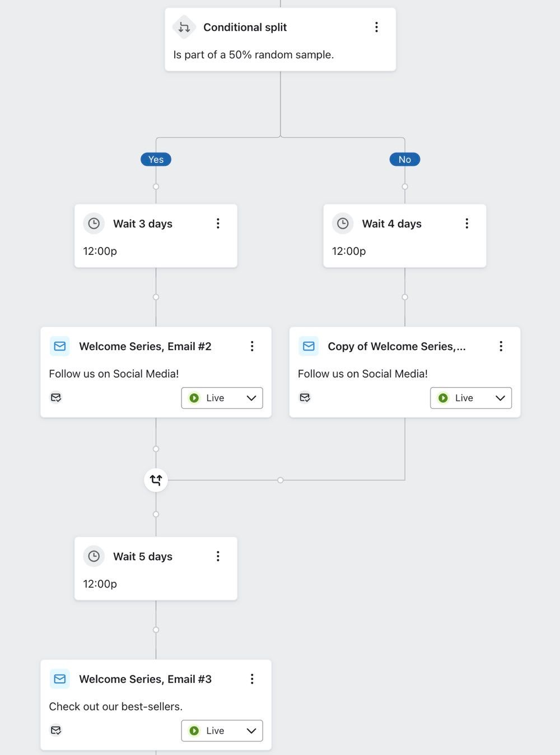
Task: Open the email preview icon under Follow us on Social Media
Action: (56, 397)
